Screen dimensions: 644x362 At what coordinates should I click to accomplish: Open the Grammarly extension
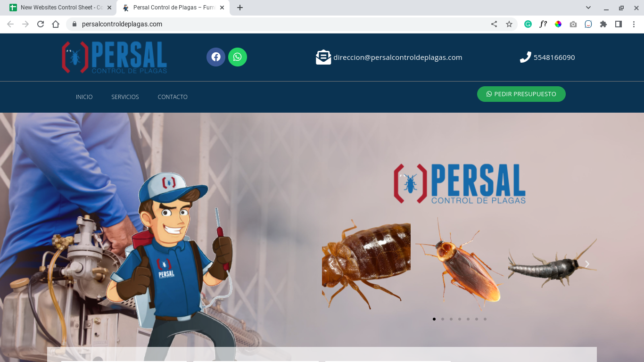point(528,24)
